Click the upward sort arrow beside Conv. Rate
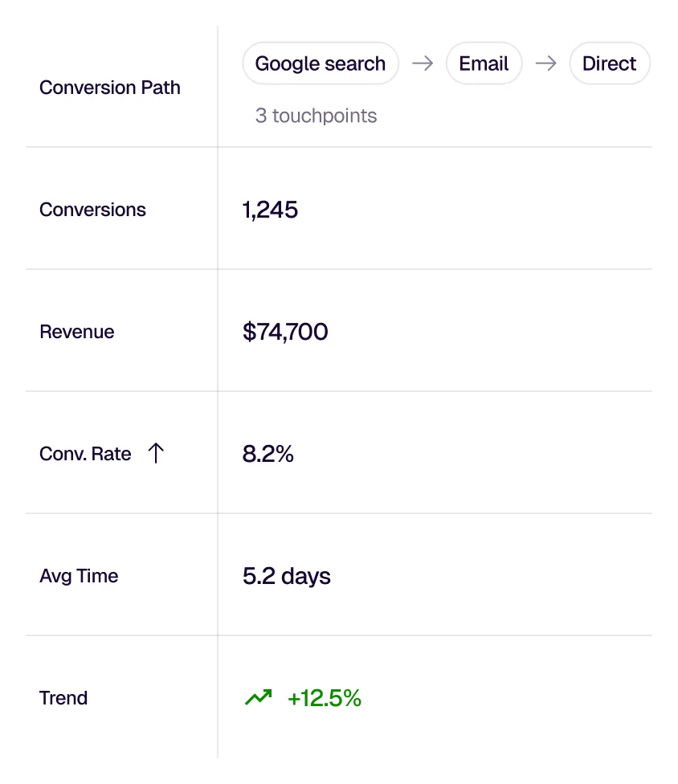 156,453
